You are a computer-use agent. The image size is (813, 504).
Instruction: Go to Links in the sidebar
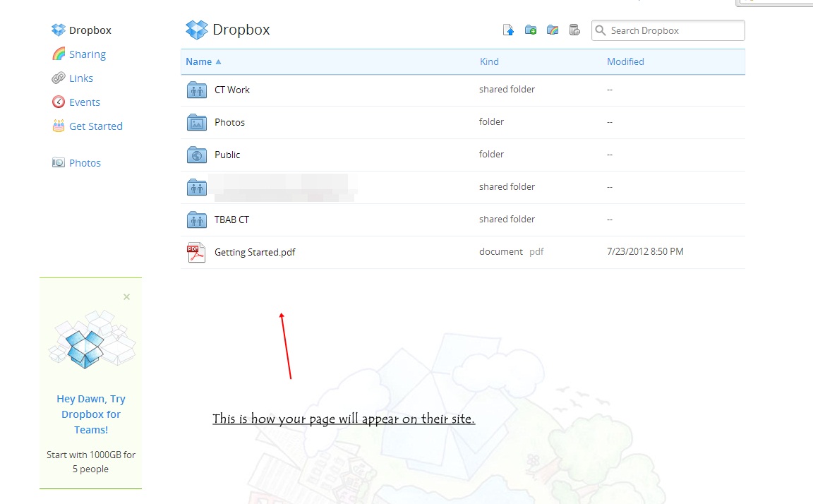tap(81, 78)
